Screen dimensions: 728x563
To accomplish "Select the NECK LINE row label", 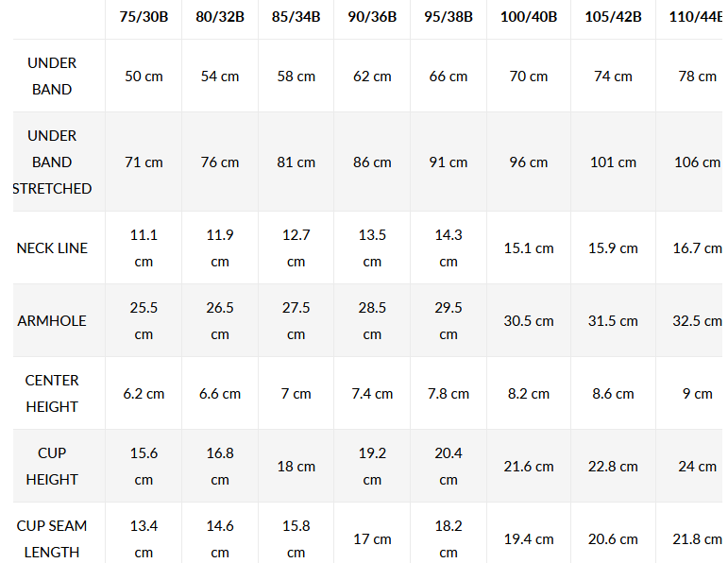I will pos(52,248).
